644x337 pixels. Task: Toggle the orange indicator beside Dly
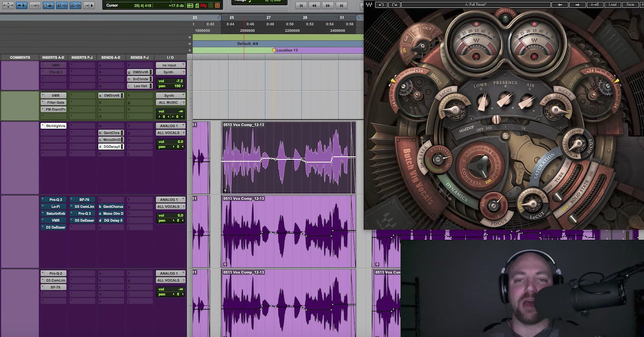218,5
